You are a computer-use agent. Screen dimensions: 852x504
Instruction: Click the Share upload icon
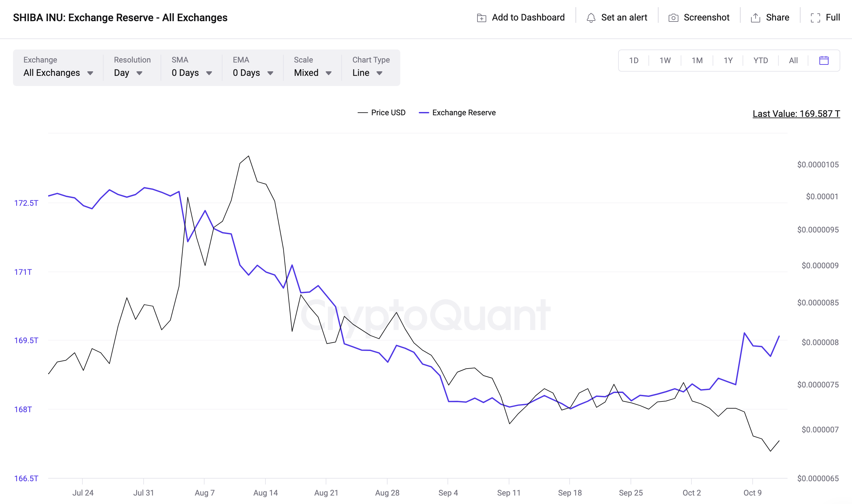point(755,18)
